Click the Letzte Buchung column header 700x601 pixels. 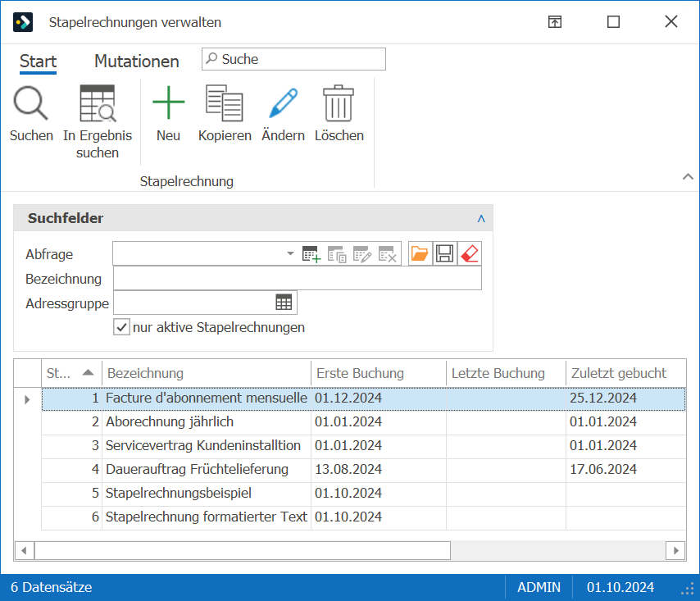pos(507,373)
